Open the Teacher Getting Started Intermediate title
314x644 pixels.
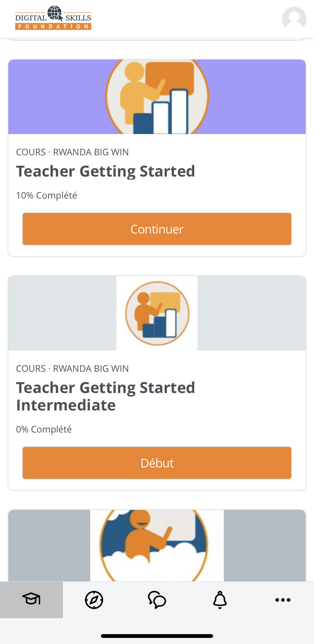pos(105,396)
